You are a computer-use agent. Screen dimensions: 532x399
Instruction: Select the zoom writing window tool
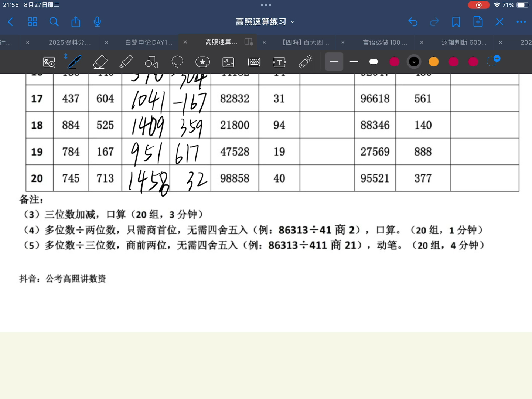(49, 62)
